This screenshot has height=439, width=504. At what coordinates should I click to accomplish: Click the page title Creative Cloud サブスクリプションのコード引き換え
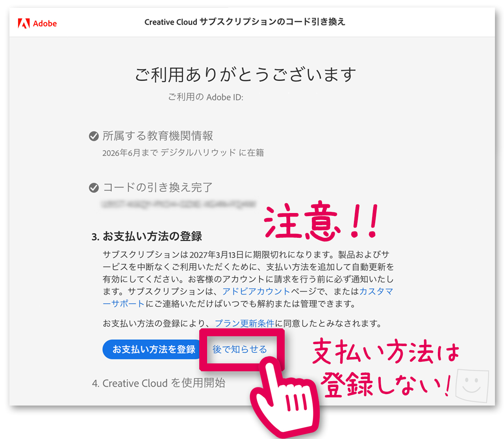[x=245, y=22]
